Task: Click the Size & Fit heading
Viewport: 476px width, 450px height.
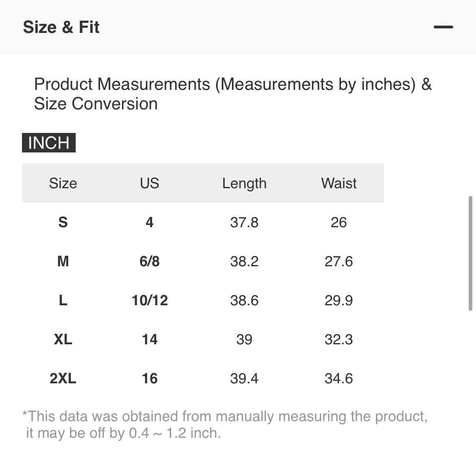Action: [61, 27]
